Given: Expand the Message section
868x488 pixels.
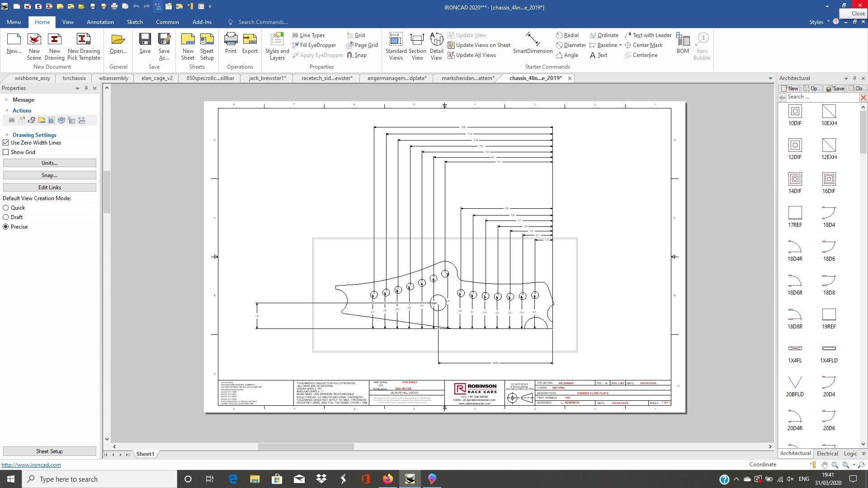Looking at the screenshot, I should click(6, 99).
